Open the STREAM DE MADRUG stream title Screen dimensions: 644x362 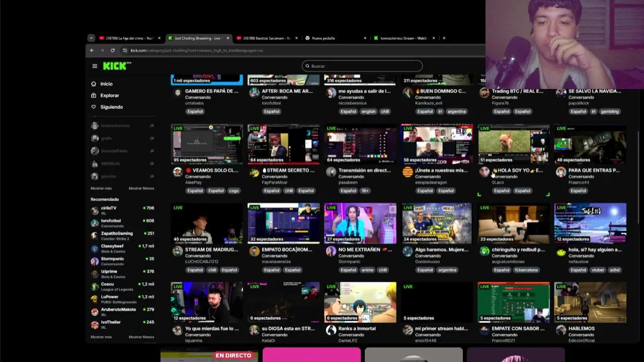[x=211, y=249]
